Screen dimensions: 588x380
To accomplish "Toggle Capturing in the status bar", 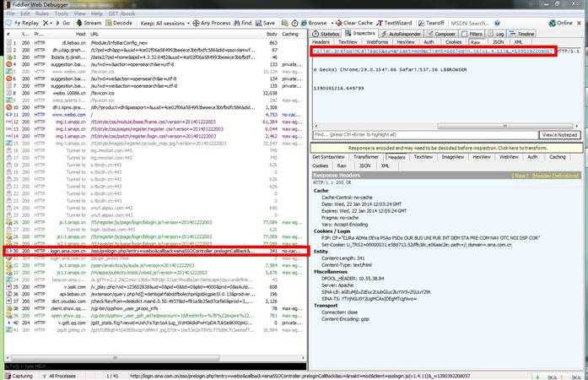I will point(19,376).
